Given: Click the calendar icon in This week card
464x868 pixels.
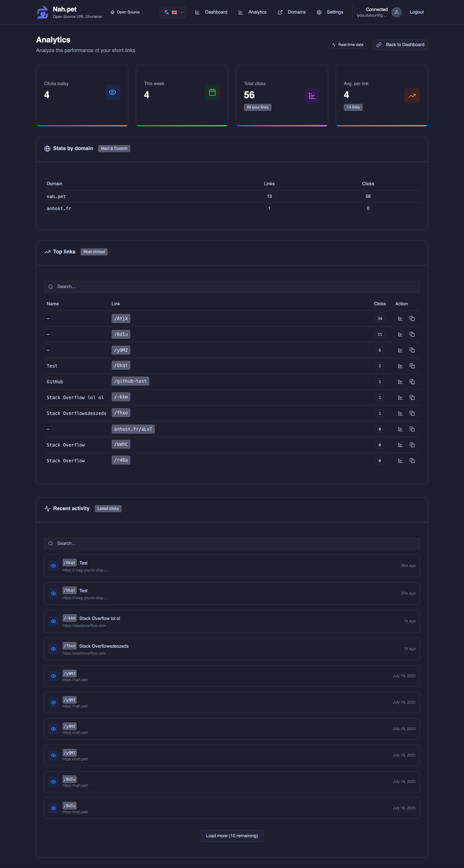Looking at the screenshot, I should (212, 92).
